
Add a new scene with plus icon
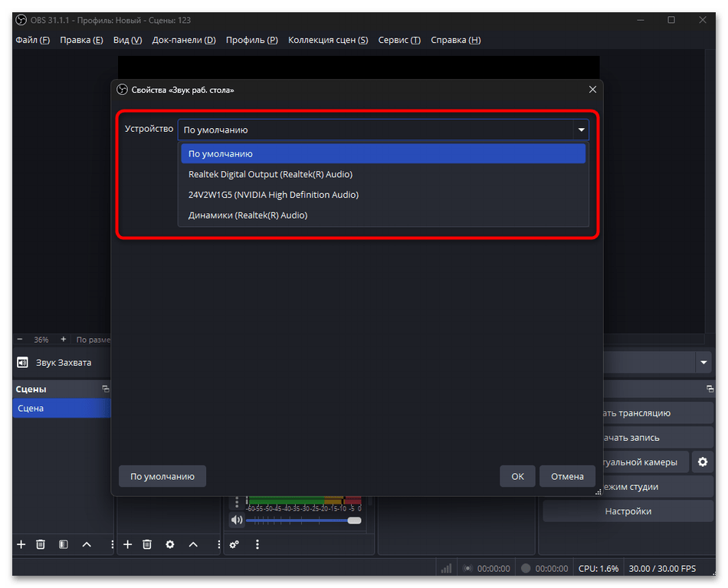(21, 544)
